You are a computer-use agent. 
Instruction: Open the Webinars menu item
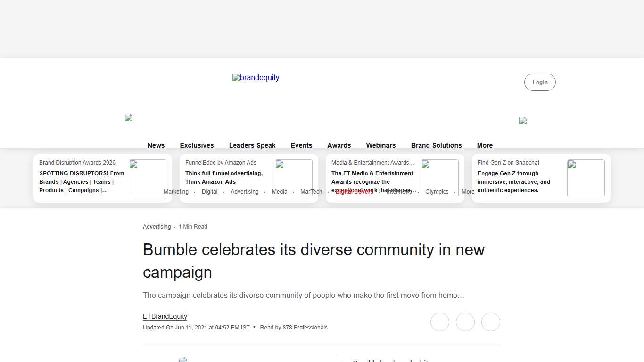[381, 145]
